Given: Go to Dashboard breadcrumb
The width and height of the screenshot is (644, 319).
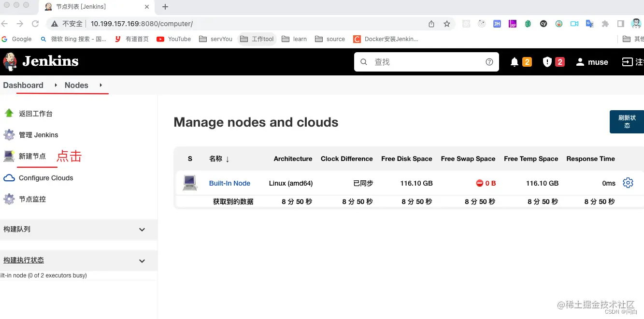Looking at the screenshot, I should [23, 85].
